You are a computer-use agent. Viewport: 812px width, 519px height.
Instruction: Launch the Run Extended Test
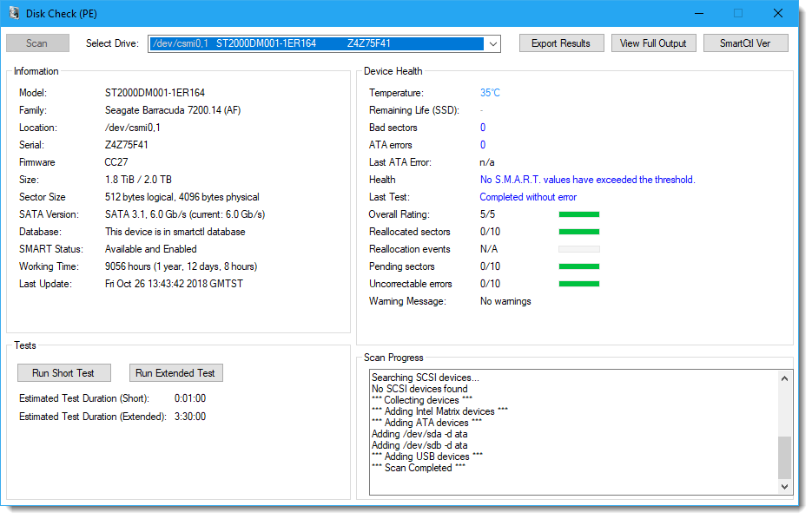(175, 373)
